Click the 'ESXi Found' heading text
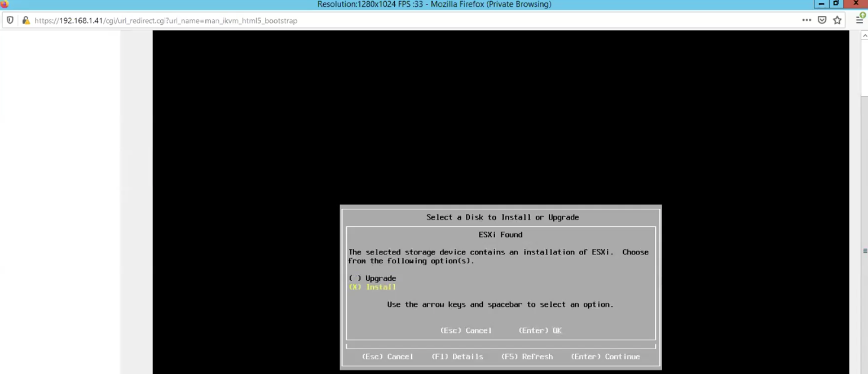Image resolution: width=868 pixels, height=374 pixels. pyautogui.click(x=500, y=235)
